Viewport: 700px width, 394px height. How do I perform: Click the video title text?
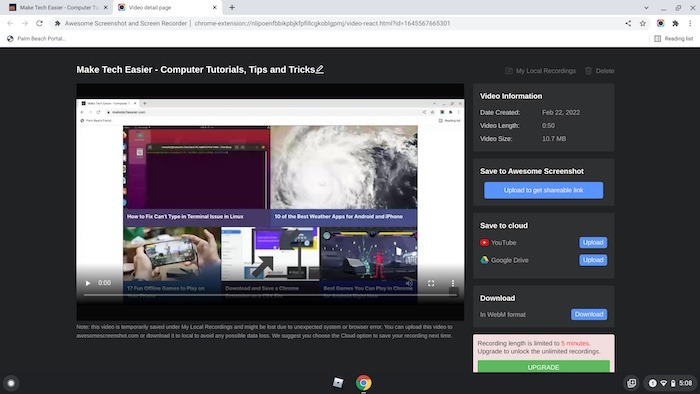(x=196, y=70)
